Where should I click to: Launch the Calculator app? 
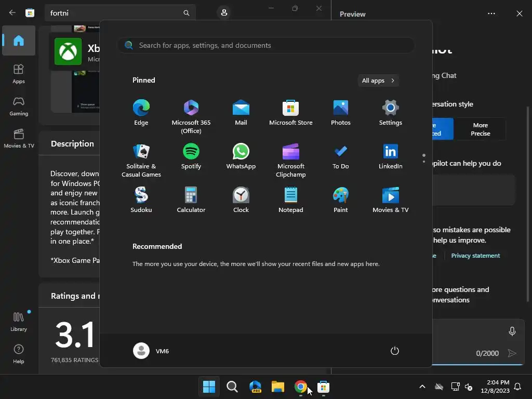coord(191,200)
